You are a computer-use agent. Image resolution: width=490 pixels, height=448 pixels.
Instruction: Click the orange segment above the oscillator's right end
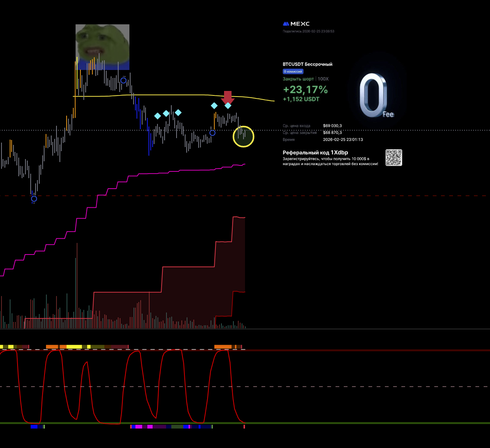coord(223,347)
